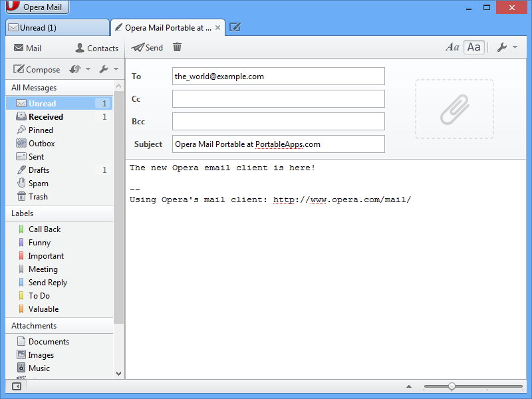Select the Received folder
The width and height of the screenshot is (532, 399).
(59, 117)
